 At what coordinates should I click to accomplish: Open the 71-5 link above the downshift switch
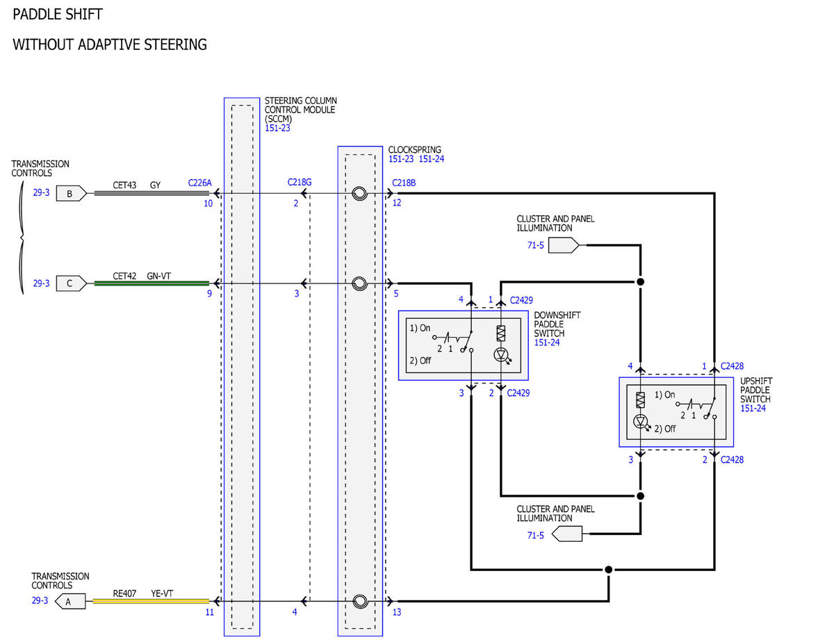536,245
